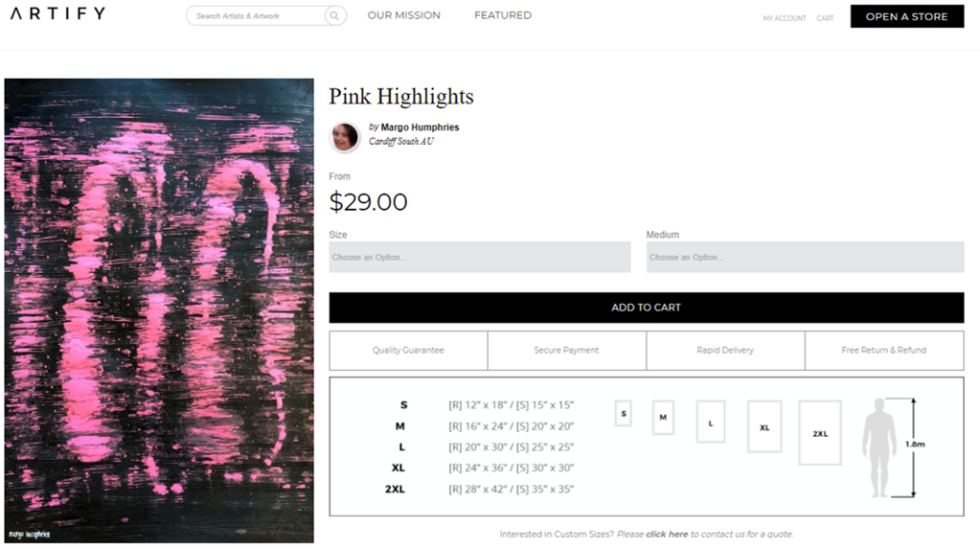The height and width of the screenshot is (549, 980).
Task: Select the M frame size icon
Action: pos(663,418)
